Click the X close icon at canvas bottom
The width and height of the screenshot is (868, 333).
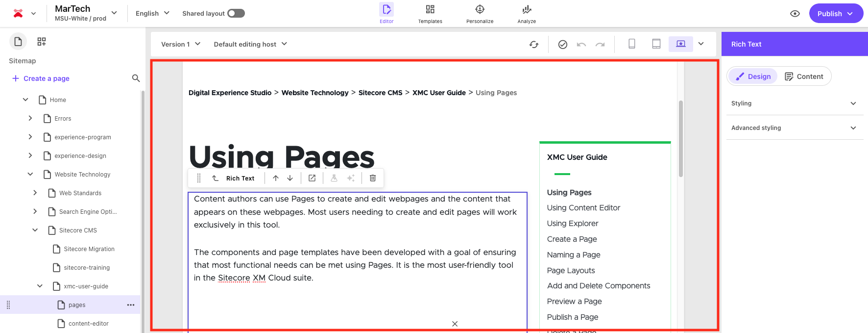tap(455, 324)
